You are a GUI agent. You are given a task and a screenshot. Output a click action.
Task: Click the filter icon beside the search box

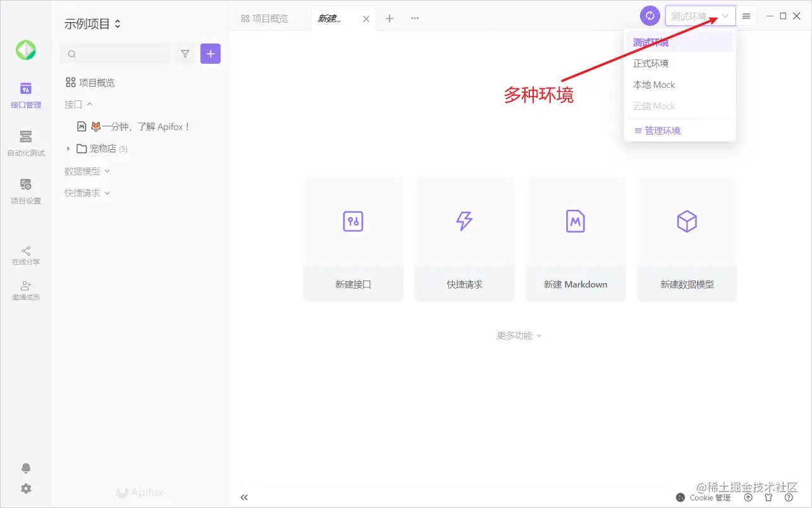pos(185,54)
